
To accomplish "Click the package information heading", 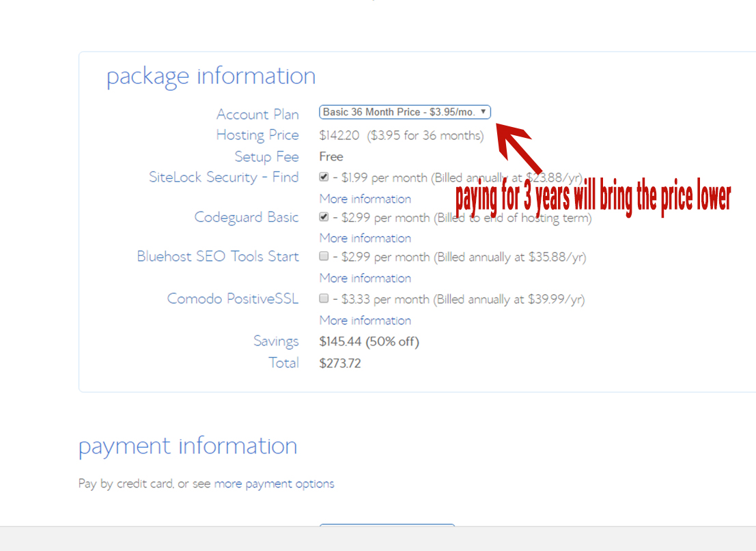I will 211,76.
